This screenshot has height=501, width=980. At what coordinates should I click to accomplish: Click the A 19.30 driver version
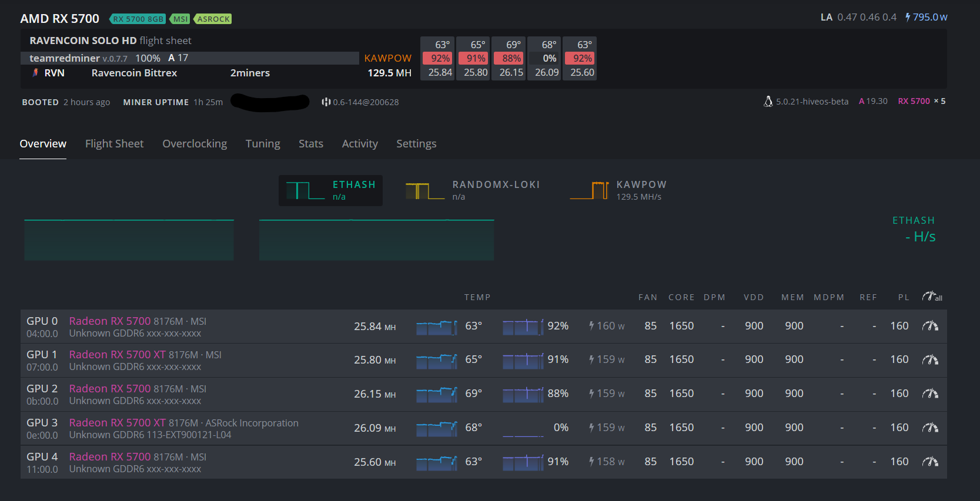pyautogui.click(x=873, y=101)
